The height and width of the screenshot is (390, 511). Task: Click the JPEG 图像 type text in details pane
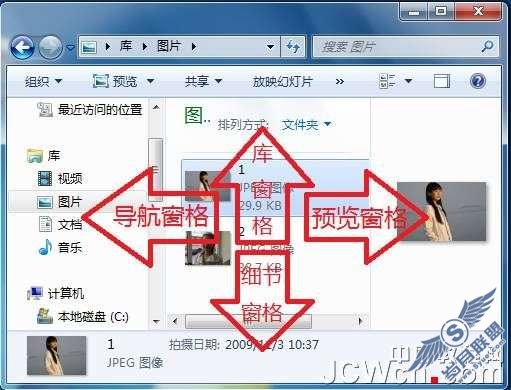(135, 363)
